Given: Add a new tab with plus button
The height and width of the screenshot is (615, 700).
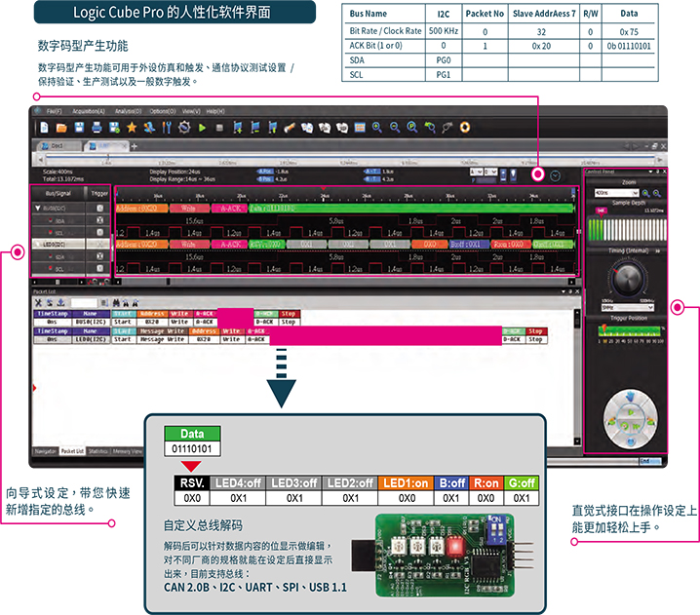Looking at the screenshot, I should (x=135, y=146).
